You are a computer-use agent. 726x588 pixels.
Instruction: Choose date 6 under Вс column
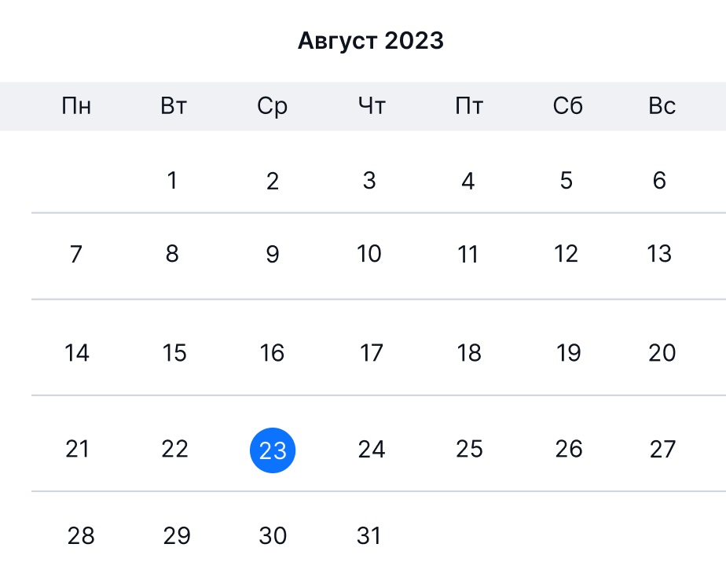click(659, 180)
